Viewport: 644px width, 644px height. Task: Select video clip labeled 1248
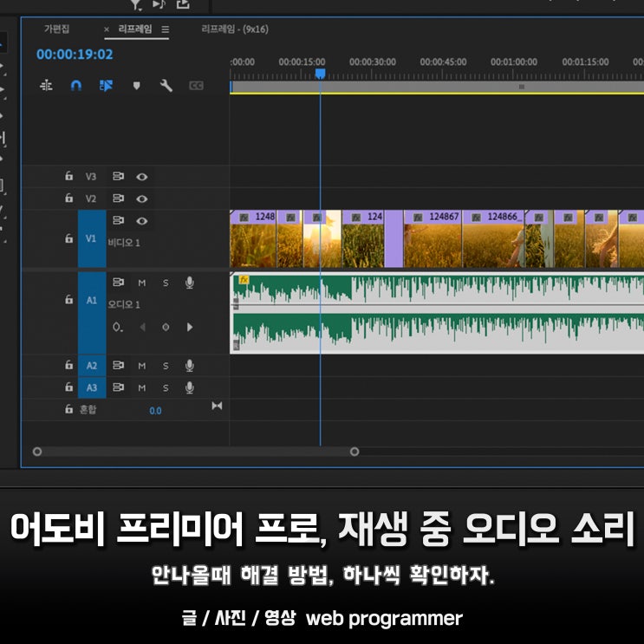[253, 238]
